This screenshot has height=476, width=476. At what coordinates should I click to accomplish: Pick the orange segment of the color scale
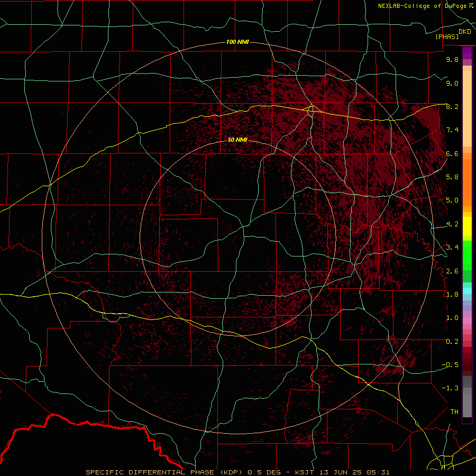[x=467, y=182]
